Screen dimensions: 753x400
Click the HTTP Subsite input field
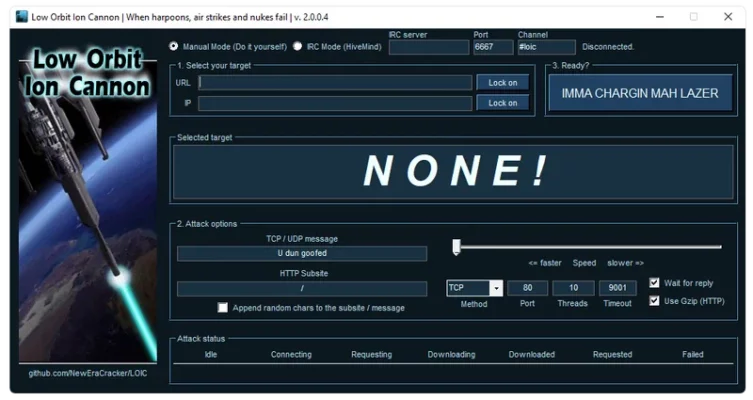click(302, 289)
